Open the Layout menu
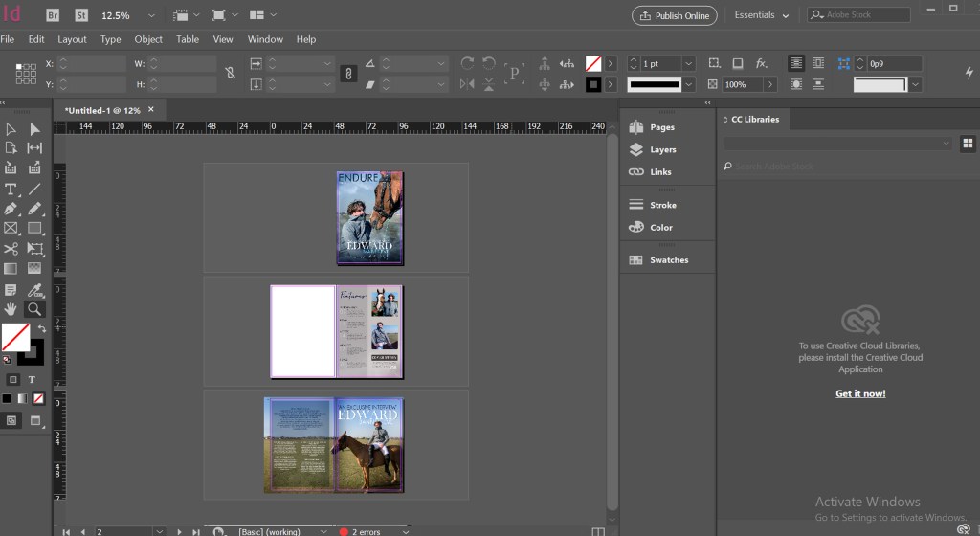This screenshot has height=536, width=980. pos(72,39)
